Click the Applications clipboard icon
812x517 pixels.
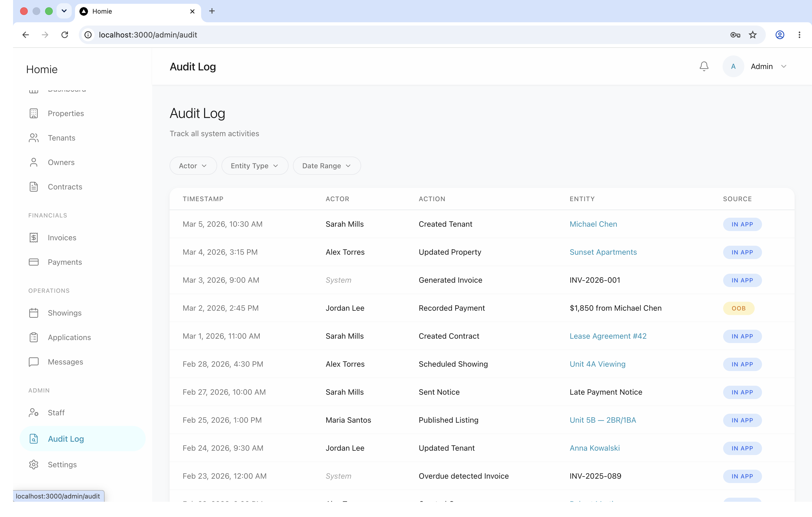34,337
